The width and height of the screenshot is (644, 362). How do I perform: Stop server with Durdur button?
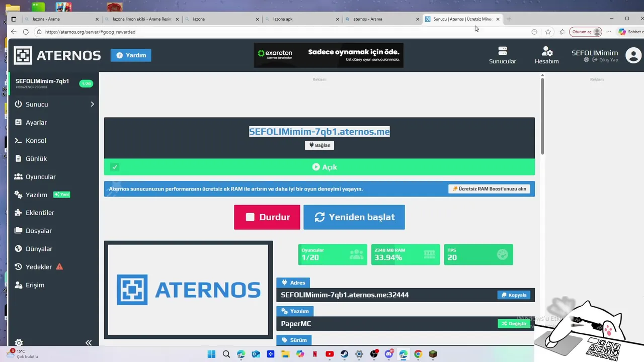pos(267,217)
